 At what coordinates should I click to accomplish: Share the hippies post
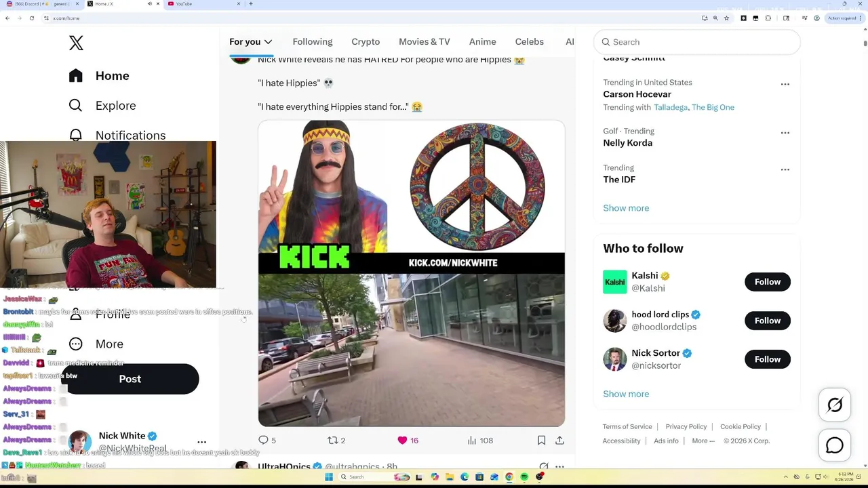pyautogui.click(x=559, y=441)
